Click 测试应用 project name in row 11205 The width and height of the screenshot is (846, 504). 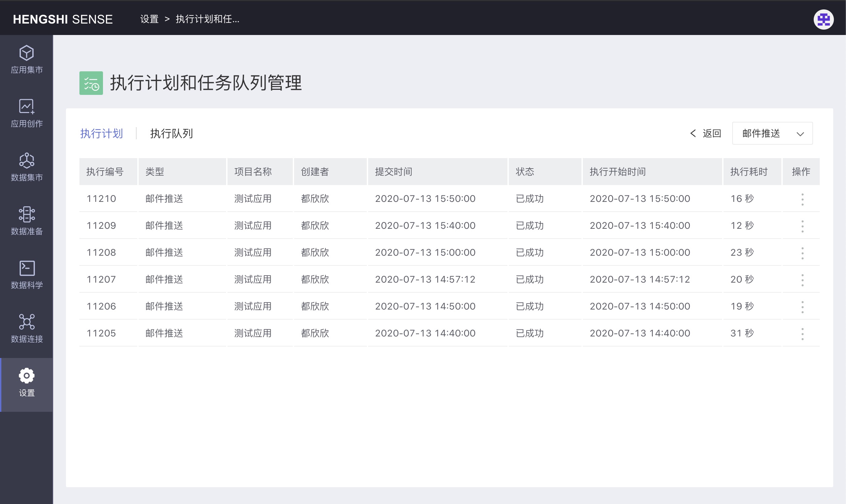(253, 333)
